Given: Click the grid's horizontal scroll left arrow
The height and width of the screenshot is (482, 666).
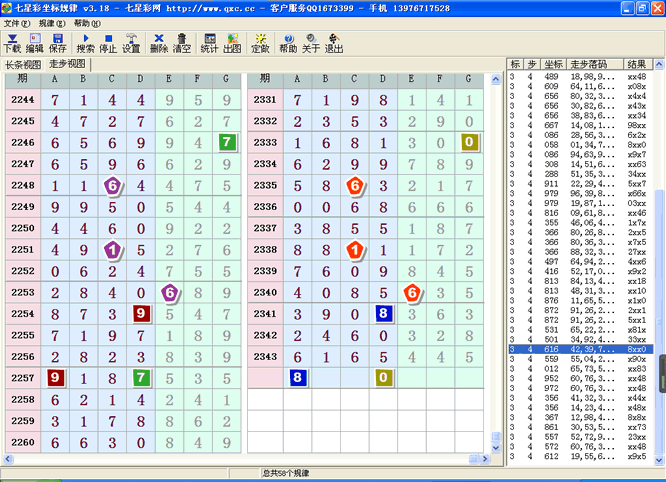Looking at the screenshot, I should (x=8, y=459).
